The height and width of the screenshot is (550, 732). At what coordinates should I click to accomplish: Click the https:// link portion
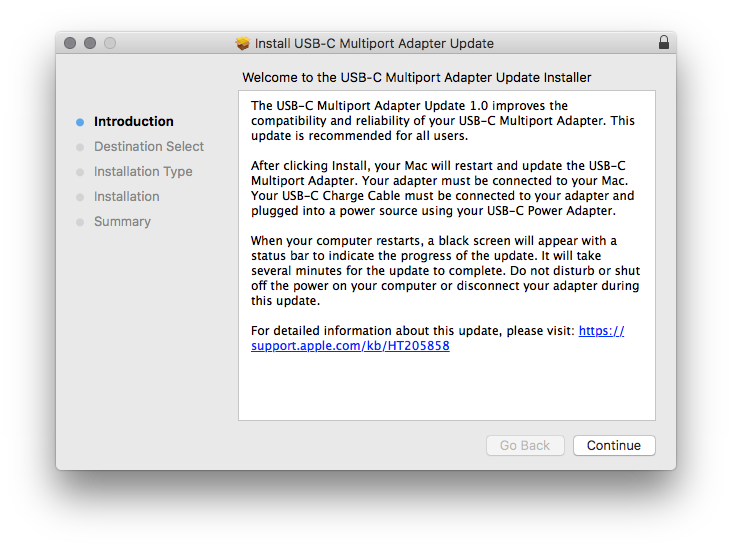point(601,331)
